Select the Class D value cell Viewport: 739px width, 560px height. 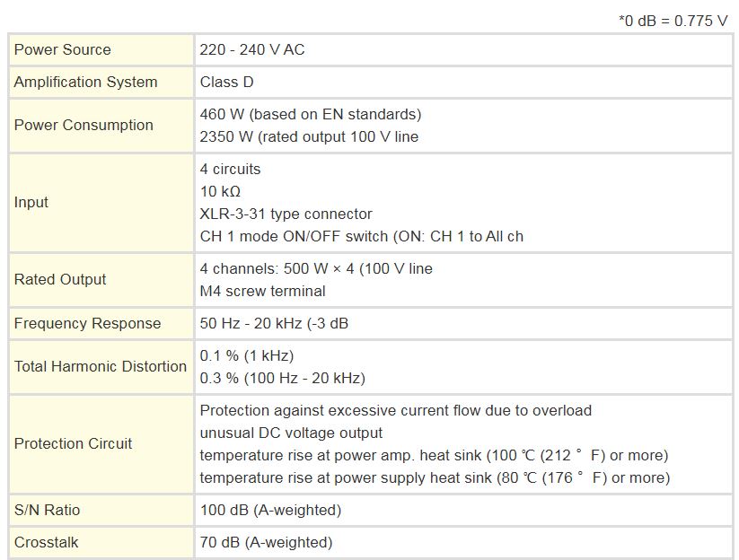pyautogui.click(x=226, y=82)
